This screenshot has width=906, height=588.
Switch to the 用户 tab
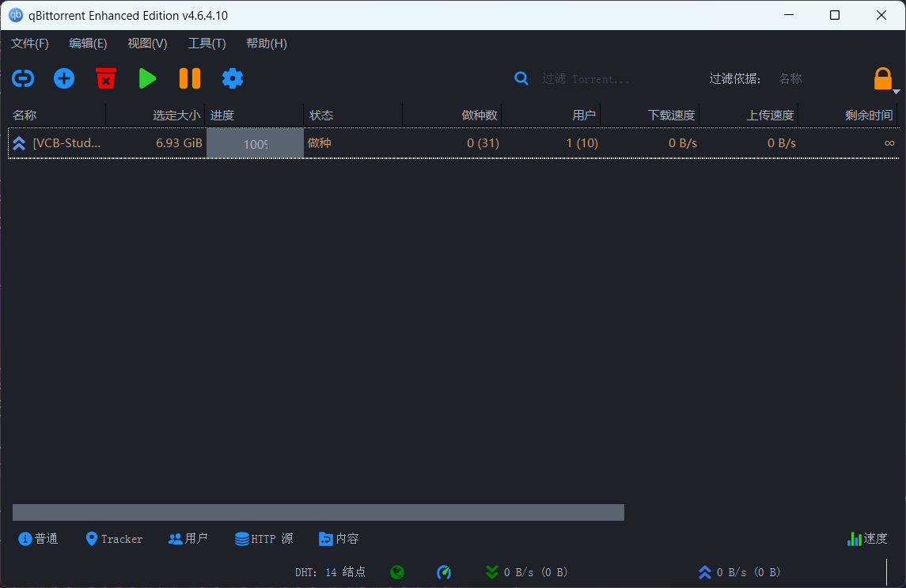tap(188, 539)
